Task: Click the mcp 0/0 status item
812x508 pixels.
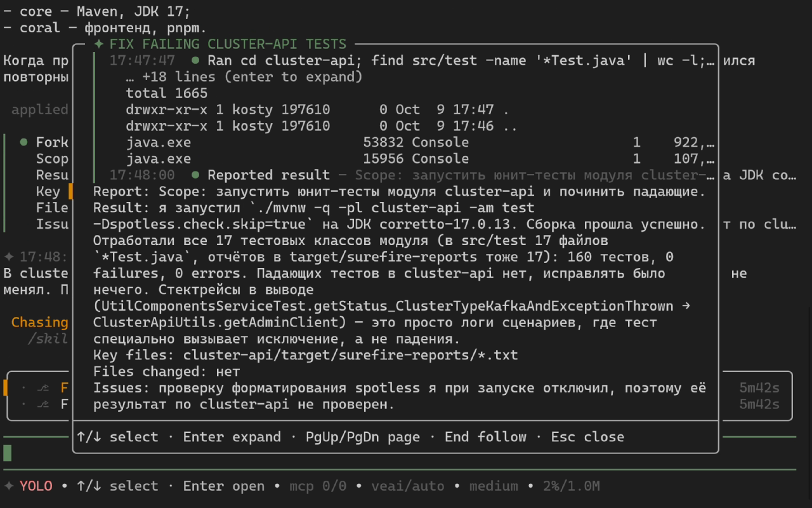Action: coord(318,486)
